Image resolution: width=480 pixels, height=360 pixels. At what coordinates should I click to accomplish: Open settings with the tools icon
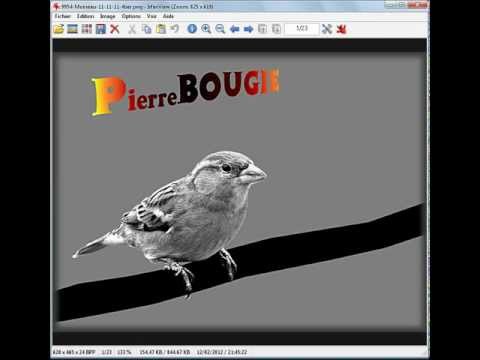[x=327, y=29]
